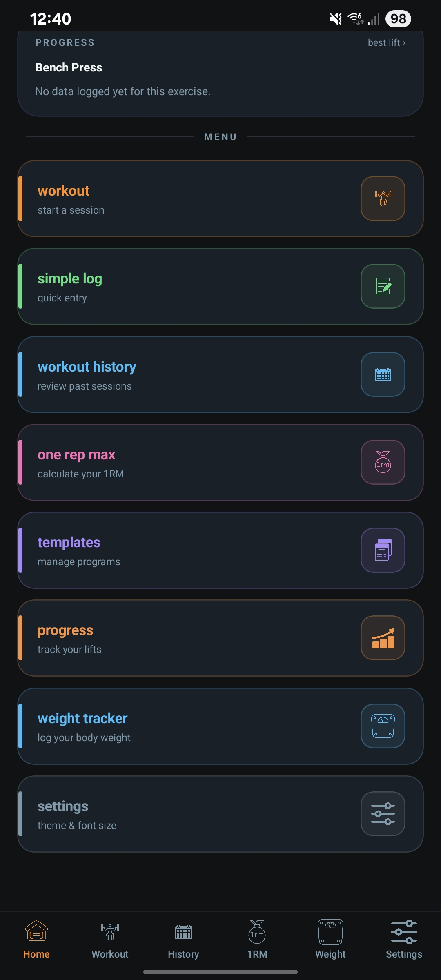Open workout history via the calendar icon
This screenshot has height=980, width=441.
(x=383, y=374)
